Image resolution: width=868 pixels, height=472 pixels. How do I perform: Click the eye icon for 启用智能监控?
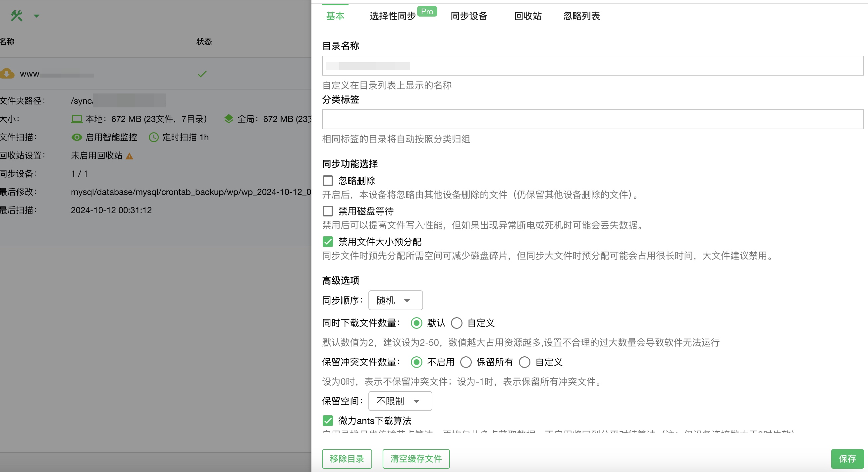(77, 137)
